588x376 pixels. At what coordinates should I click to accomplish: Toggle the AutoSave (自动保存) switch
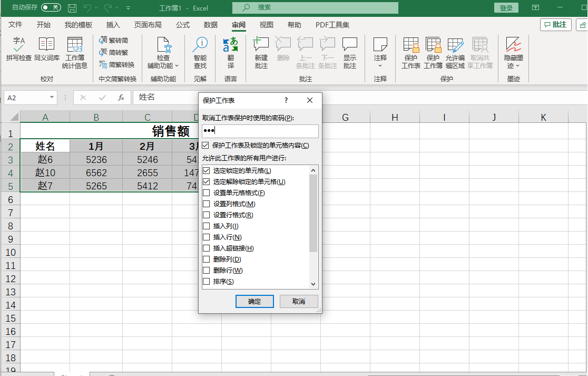tap(51, 8)
